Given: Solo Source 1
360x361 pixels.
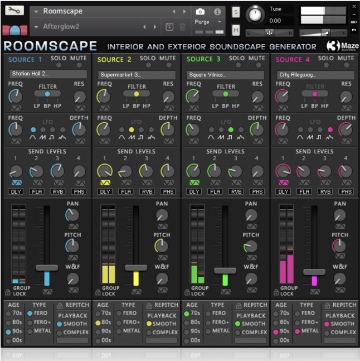Looking at the screenshot, I should (60, 65).
